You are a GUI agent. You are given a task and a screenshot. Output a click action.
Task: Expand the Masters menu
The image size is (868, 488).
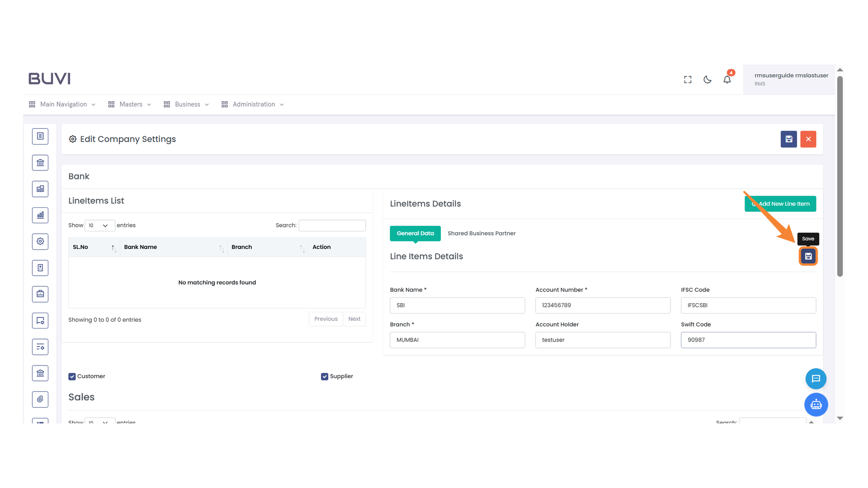point(130,104)
